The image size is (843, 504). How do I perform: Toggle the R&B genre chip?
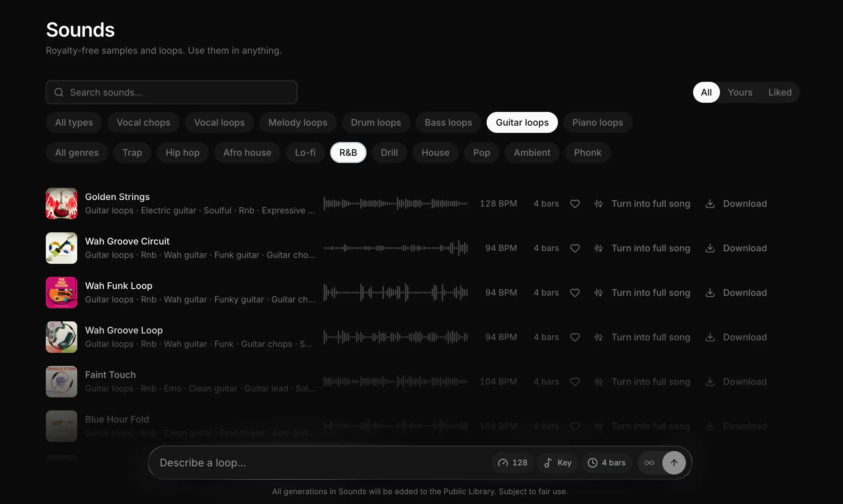coord(348,153)
